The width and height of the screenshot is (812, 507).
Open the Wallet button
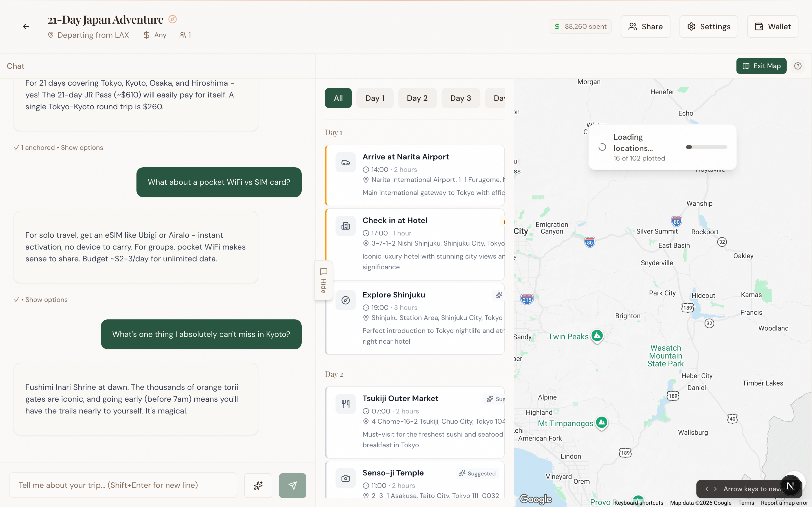[773, 26]
